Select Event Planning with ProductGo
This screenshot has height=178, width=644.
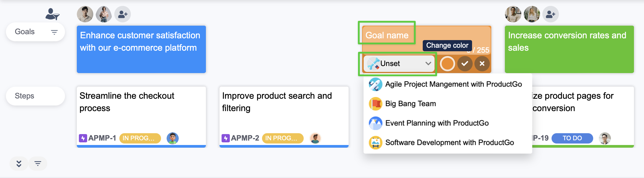click(437, 123)
